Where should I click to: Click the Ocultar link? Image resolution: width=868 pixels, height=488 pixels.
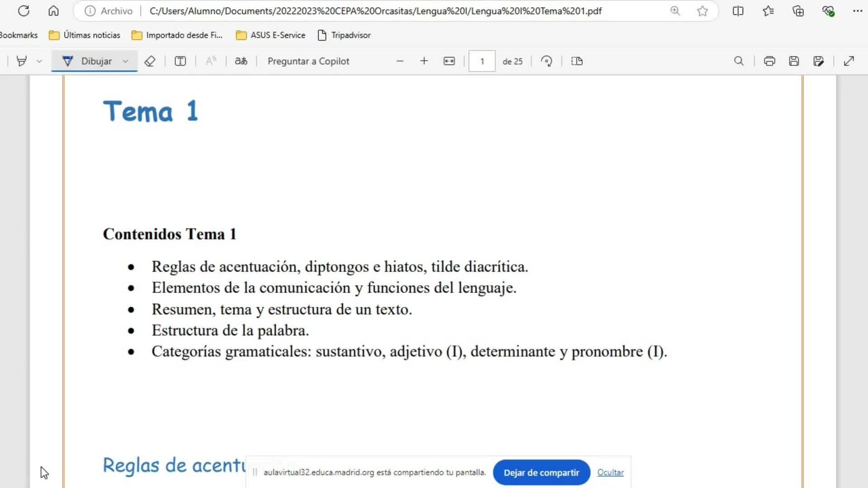pos(610,472)
